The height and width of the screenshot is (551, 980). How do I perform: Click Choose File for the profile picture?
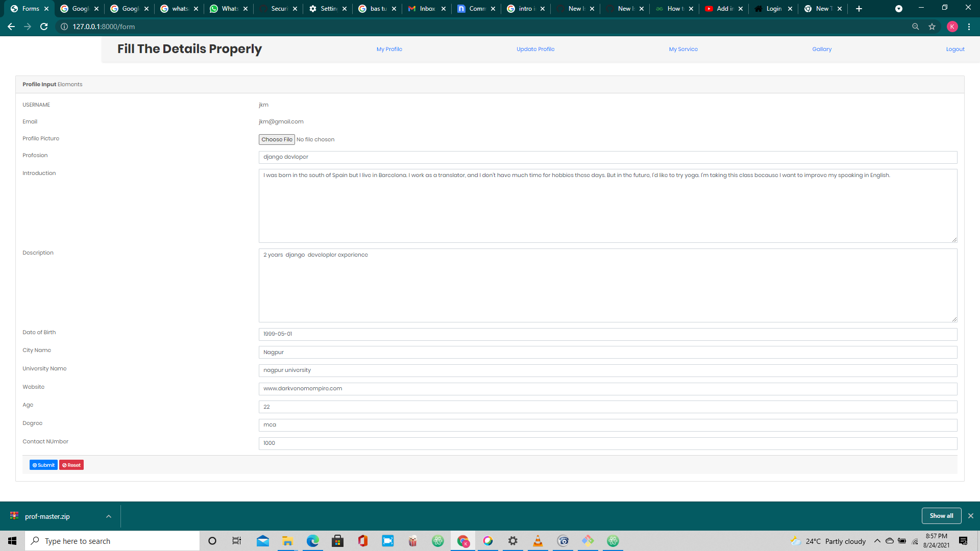(x=277, y=139)
